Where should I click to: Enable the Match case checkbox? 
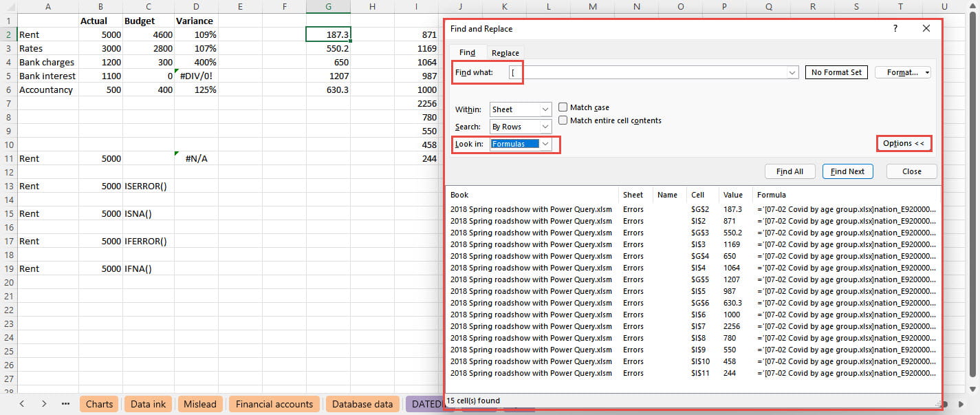pyautogui.click(x=563, y=107)
